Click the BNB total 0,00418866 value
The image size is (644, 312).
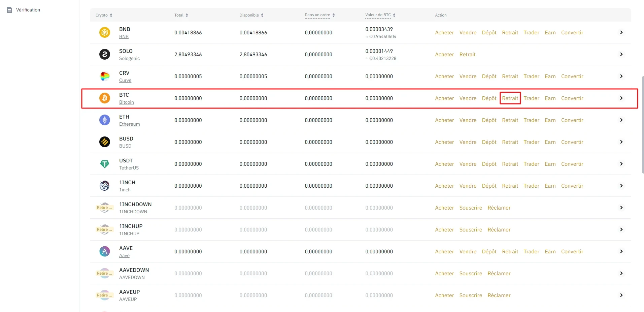[x=188, y=32]
